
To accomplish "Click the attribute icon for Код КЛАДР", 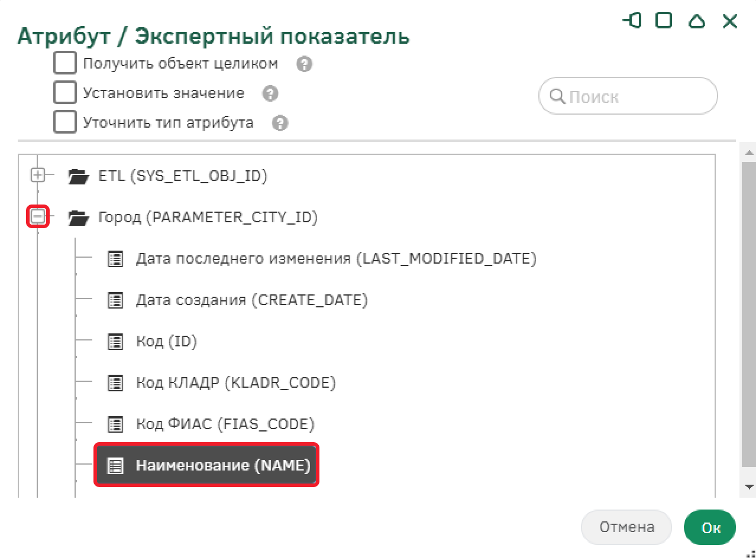I will coord(115,383).
